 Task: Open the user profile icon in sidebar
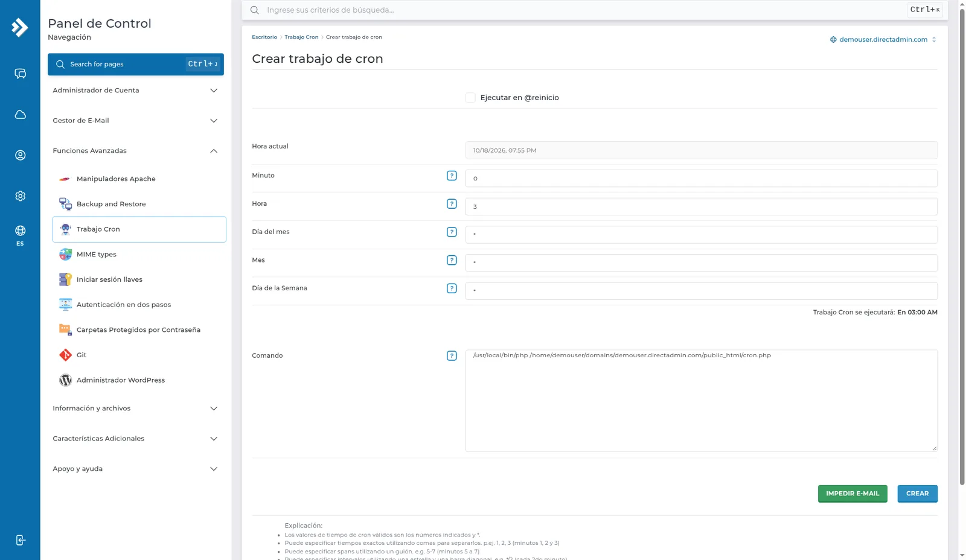[x=20, y=155]
